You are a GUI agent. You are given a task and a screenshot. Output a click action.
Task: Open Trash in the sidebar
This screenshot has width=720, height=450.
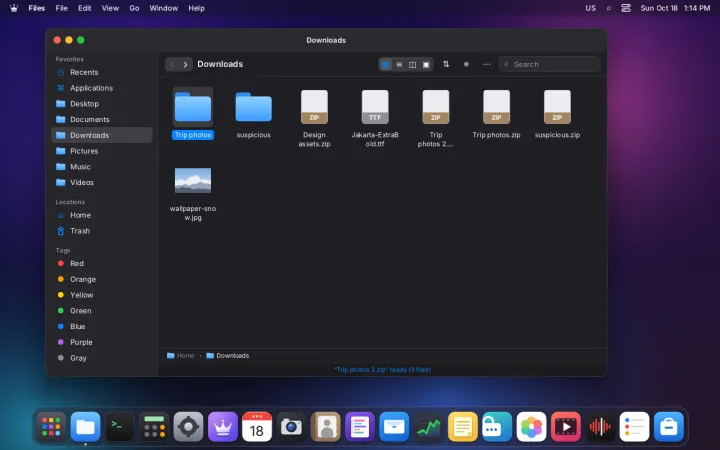(101, 231)
